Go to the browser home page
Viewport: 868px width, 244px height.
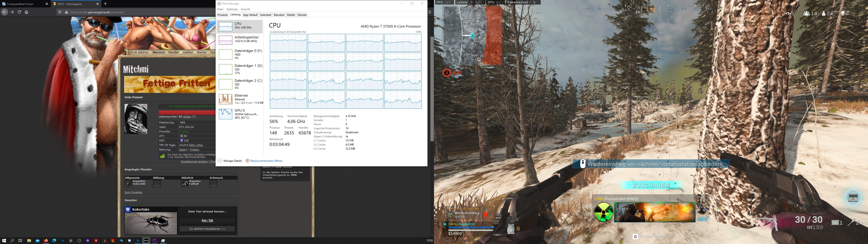pyautogui.click(x=27, y=12)
